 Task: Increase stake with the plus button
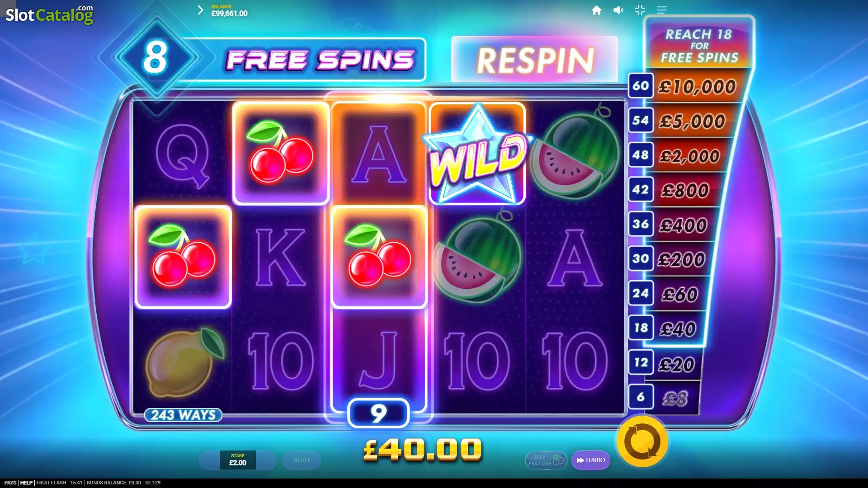(265, 460)
